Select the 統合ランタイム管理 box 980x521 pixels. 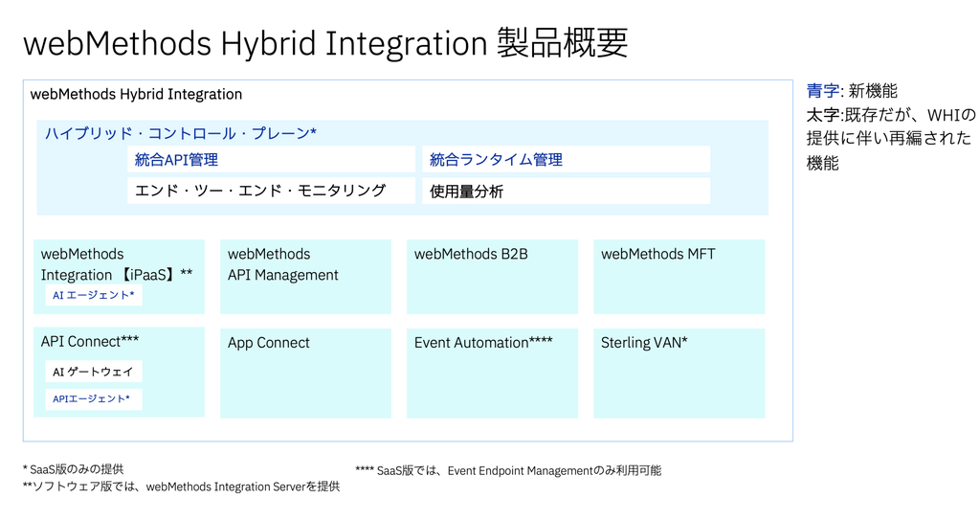[567, 160]
